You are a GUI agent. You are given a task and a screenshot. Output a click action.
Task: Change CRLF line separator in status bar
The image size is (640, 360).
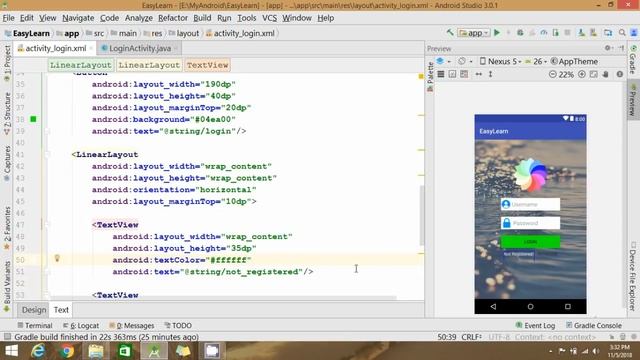click(471, 337)
